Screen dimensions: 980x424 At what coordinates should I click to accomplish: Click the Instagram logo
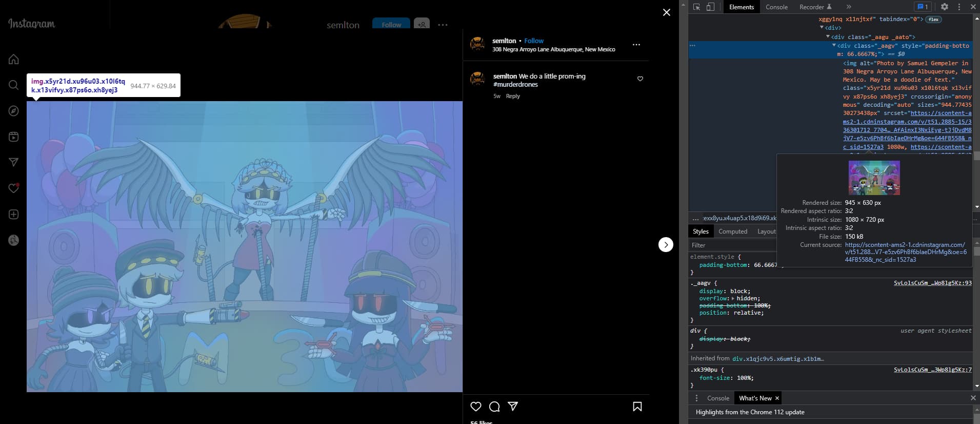click(32, 24)
